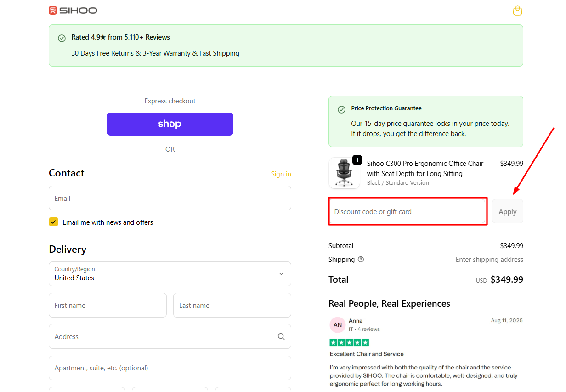Click the Anna reviewer avatar AN
The height and width of the screenshot is (392, 566).
338,324
